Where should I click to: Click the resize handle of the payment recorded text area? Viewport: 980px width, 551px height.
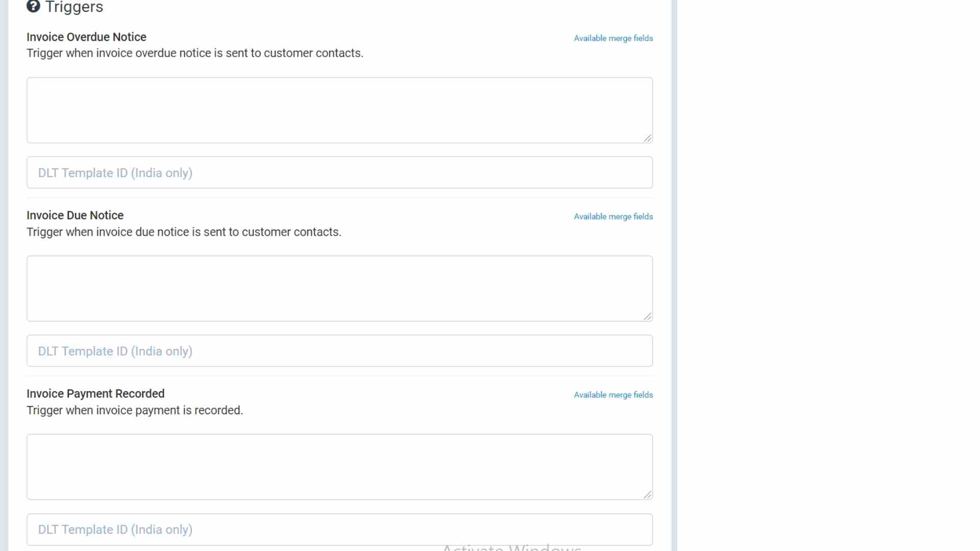[x=648, y=494]
